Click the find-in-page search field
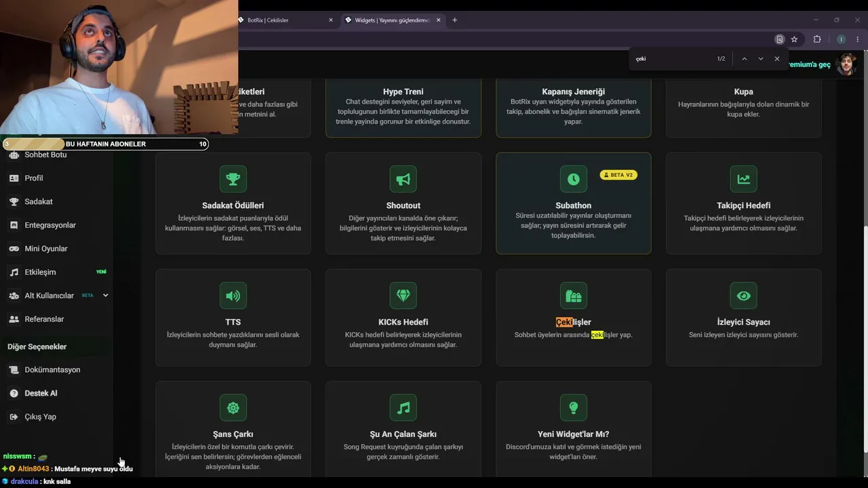Viewport: 868px width, 488px height. [671, 59]
